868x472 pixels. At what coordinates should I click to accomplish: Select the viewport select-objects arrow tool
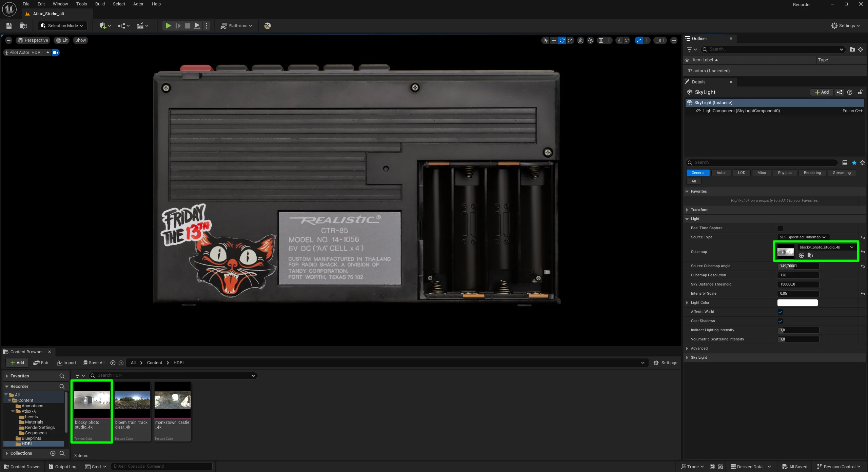[x=546, y=40]
